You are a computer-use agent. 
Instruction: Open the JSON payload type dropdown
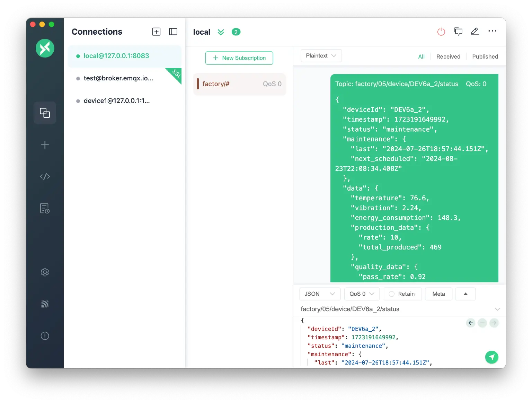tap(319, 294)
